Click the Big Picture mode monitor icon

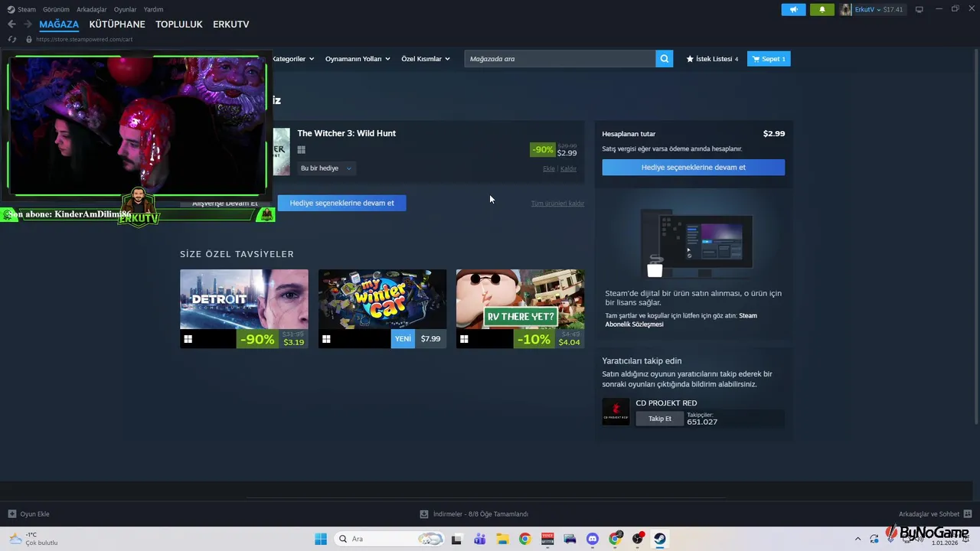(x=920, y=9)
